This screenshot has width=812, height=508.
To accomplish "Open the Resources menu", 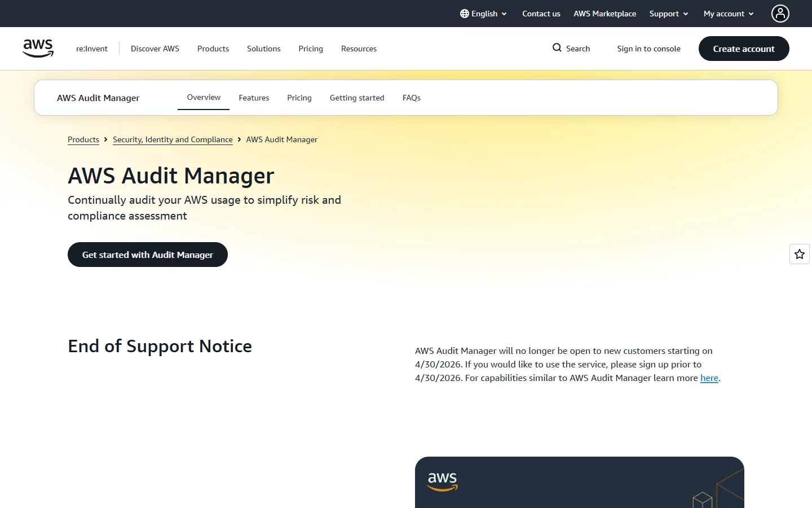I will 359,49.
